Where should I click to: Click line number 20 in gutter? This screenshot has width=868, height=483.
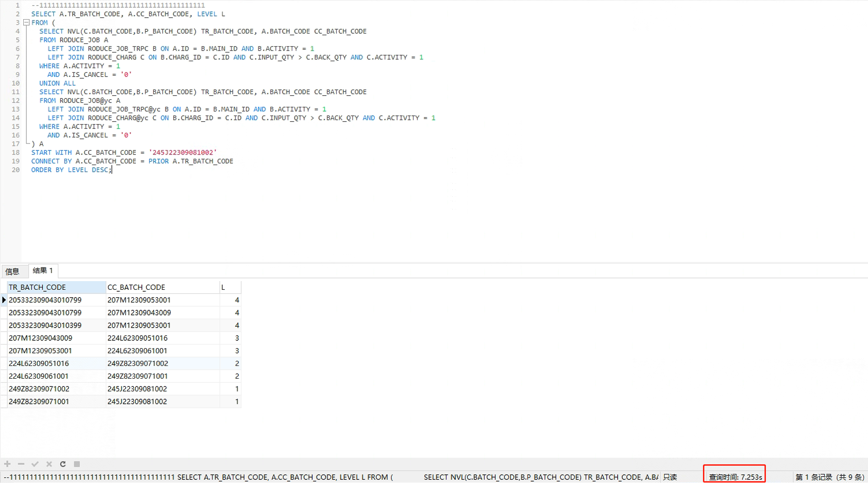point(15,170)
